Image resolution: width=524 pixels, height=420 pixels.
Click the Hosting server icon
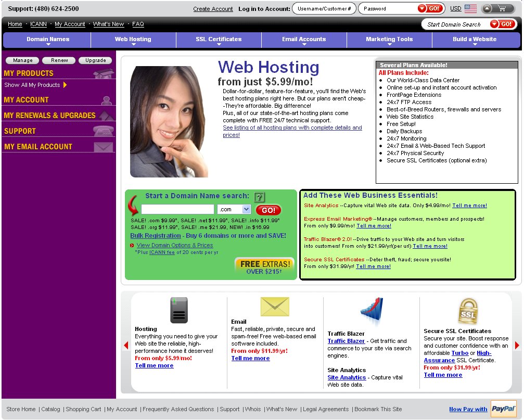(x=179, y=310)
